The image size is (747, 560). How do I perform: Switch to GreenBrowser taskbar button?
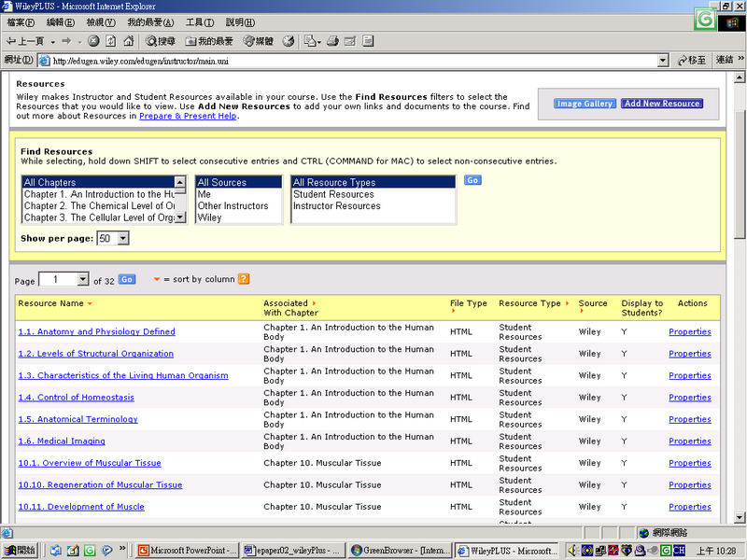tap(400, 551)
